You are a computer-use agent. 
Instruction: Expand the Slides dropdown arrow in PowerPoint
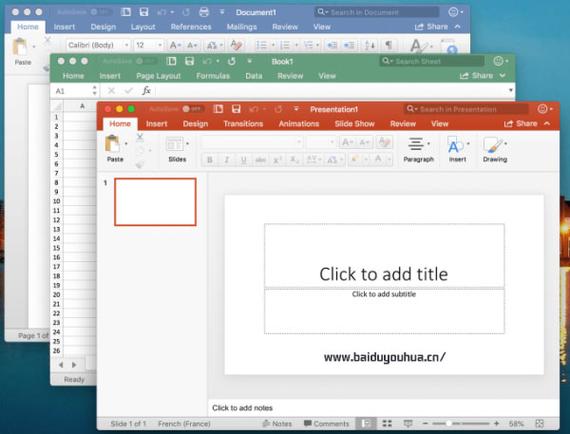[188, 144]
